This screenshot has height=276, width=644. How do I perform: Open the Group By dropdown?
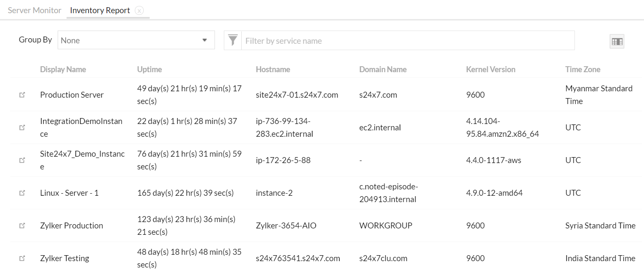(136, 39)
